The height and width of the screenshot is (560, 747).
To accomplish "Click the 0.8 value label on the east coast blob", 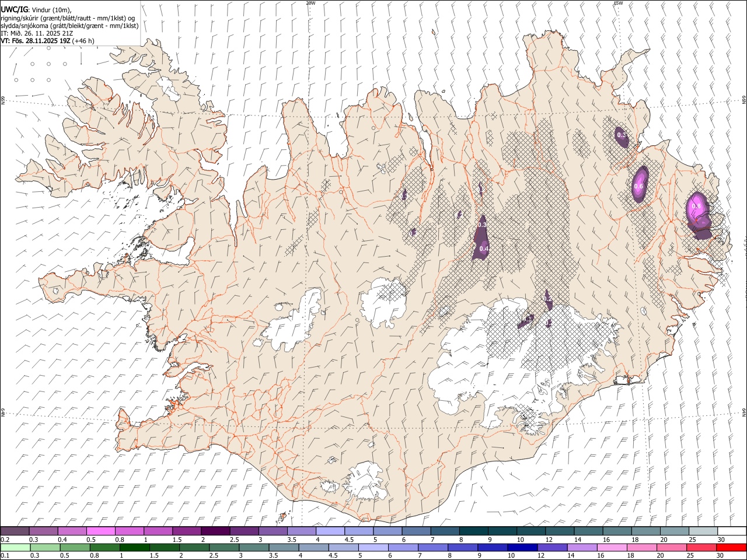I will point(696,206).
